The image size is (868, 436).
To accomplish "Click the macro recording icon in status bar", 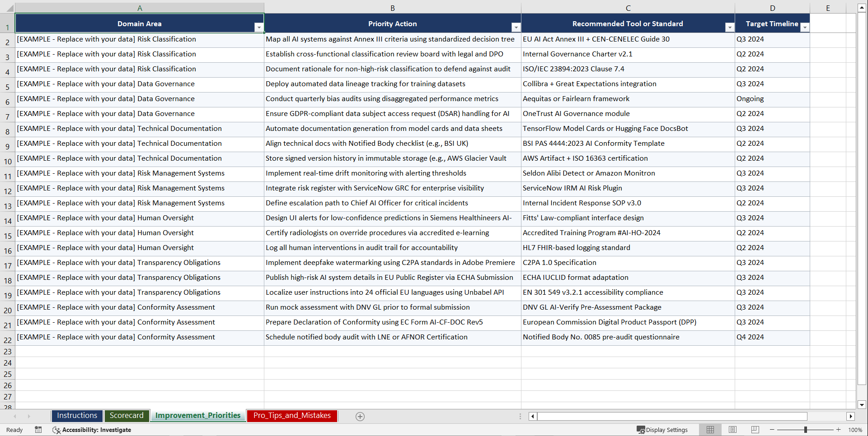I will click(x=38, y=430).
